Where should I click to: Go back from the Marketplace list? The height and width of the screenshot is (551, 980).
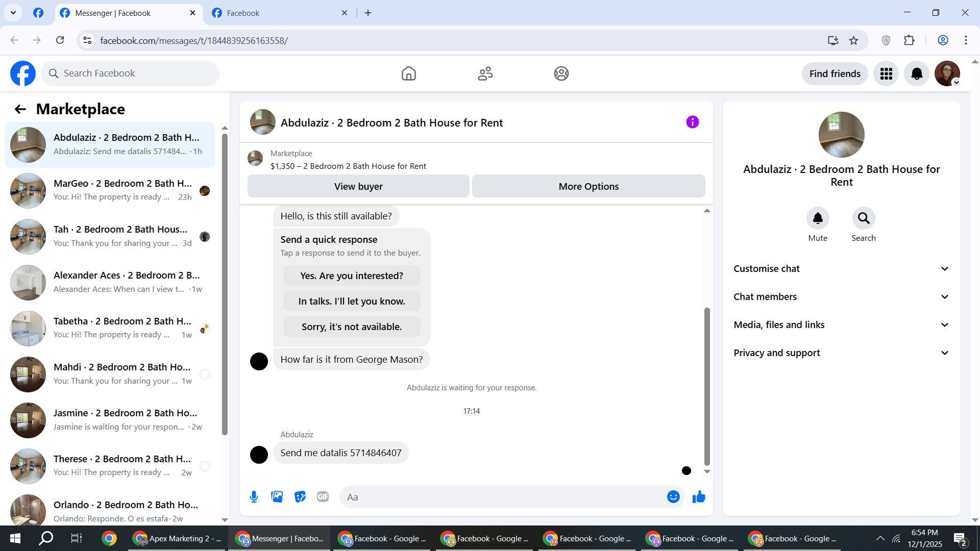[20, 109]
